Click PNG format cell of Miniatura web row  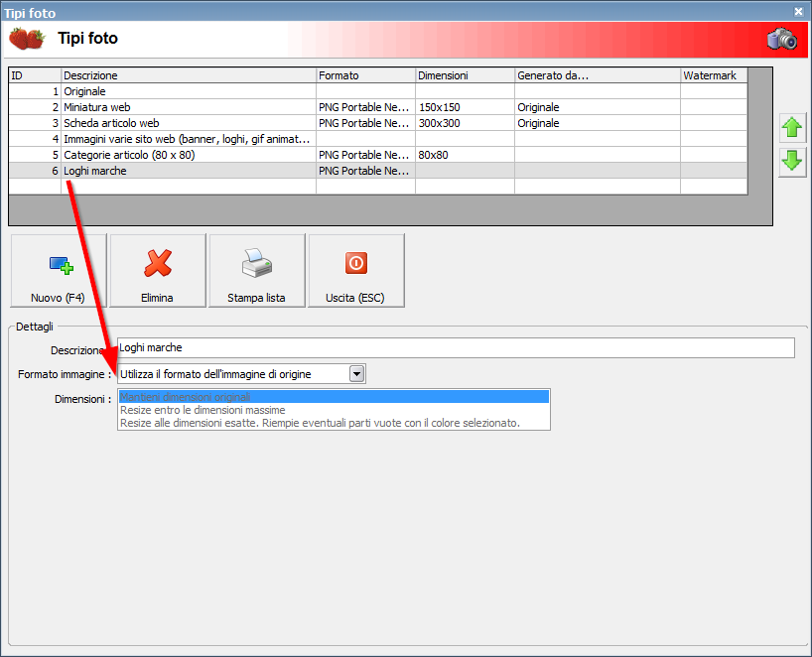click(x=365, y=107)
